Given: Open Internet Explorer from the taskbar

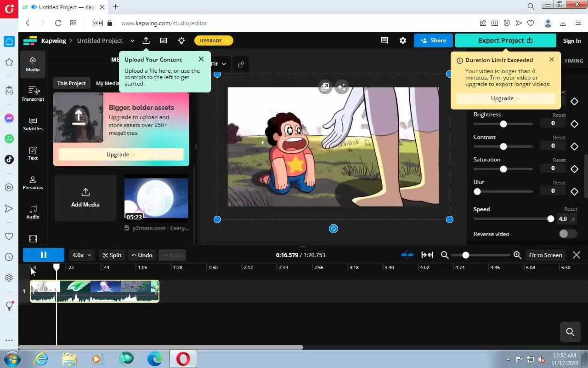Looking at the screenshot, I should pos(41,359).
